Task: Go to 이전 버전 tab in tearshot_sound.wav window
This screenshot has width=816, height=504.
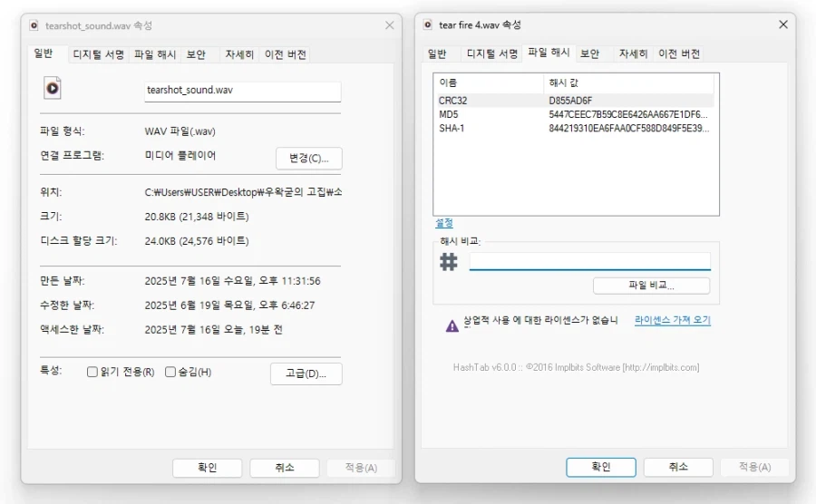Action: 286,54
